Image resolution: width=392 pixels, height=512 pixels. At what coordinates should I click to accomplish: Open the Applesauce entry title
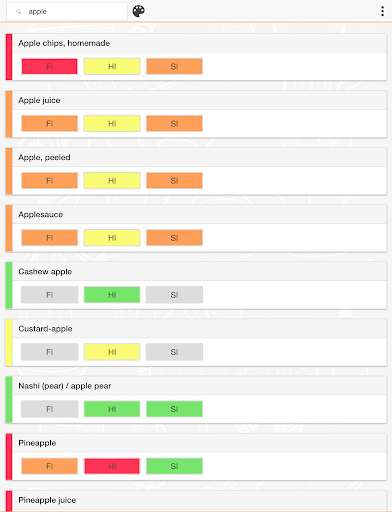(x=41, y=214)
